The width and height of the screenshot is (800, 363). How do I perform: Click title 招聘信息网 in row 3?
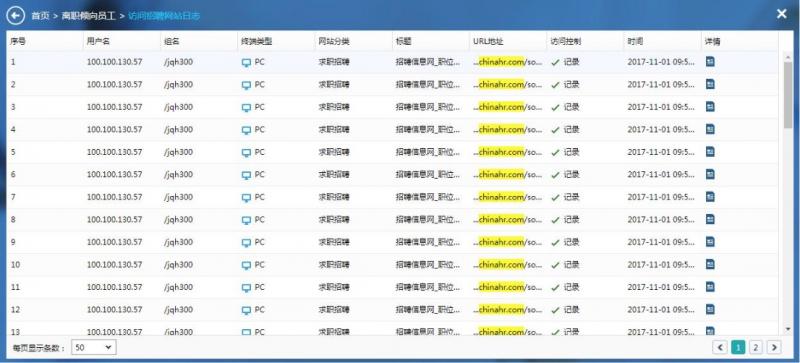[428, 107]
